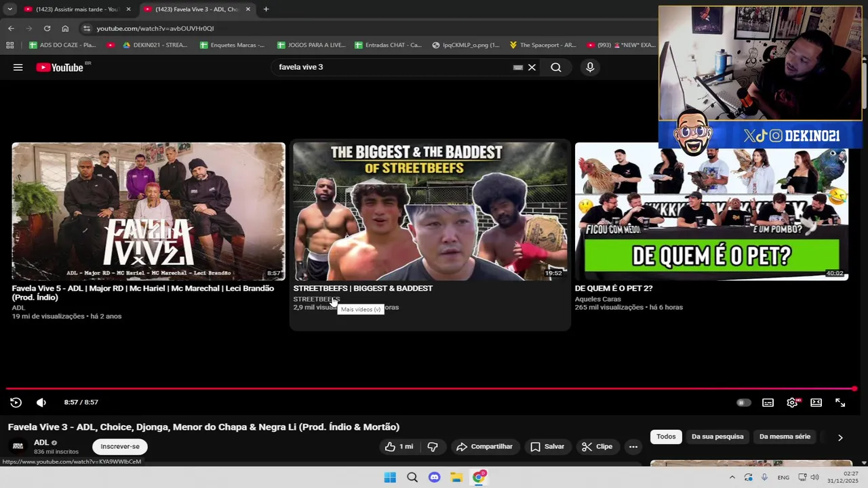Screen dimensions: 868x488
Task: Open the DE QUEM É O PET 2? title
Action: tap(614, 288)
